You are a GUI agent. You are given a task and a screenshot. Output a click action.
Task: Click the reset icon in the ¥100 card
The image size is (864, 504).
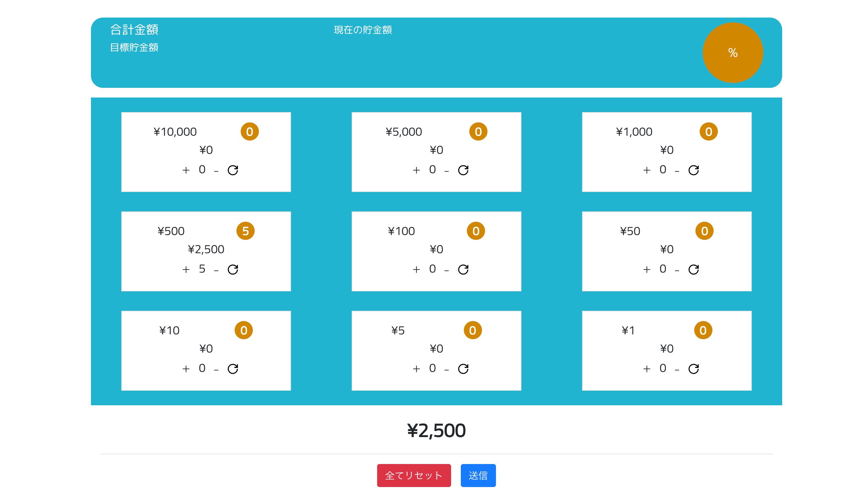(463, 270)
